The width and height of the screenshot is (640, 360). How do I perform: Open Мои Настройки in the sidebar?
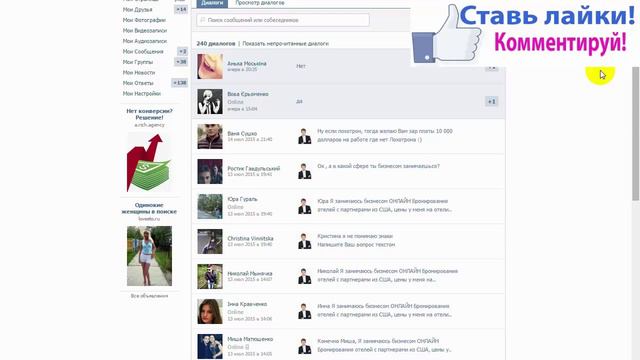[x=142, y=93]
